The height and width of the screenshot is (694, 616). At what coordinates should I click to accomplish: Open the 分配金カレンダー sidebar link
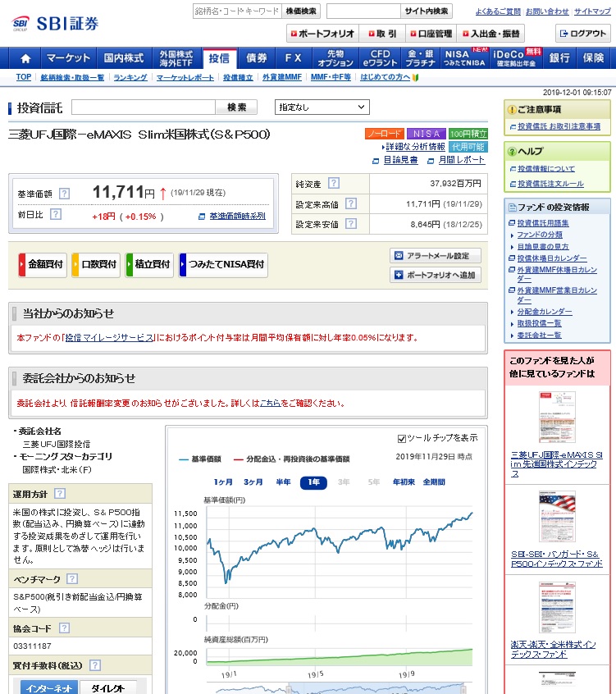pos(545,312)
